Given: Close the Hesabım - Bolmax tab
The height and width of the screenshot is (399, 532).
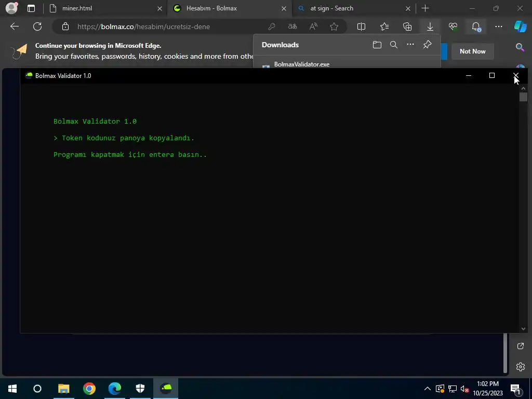Looking at the screenshot, I should [x=284, y=8].
